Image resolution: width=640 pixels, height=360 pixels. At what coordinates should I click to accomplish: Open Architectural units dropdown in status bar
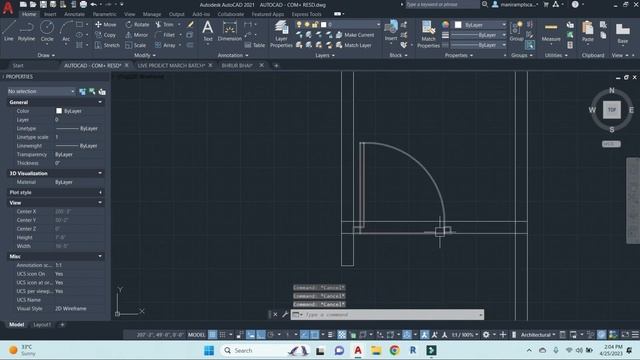(538, 335)
